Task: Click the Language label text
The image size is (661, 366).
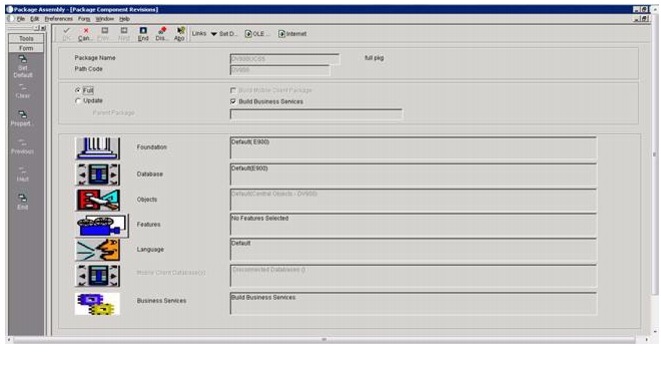Action: (x=150, y=250)
